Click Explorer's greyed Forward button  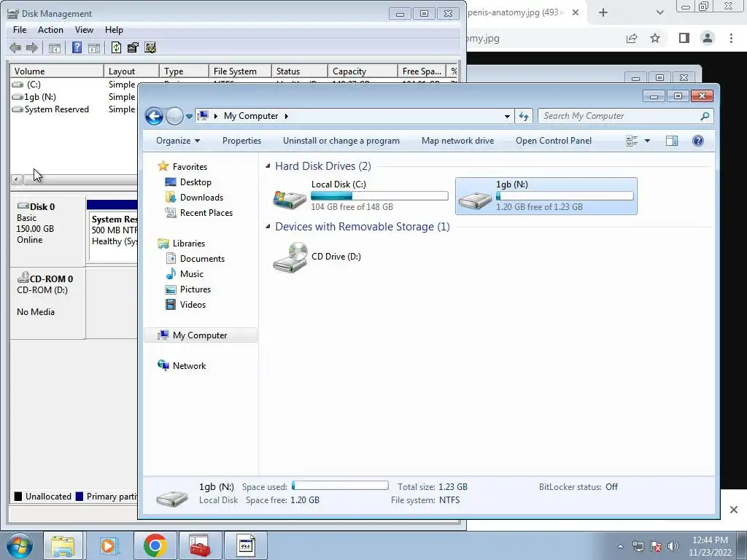(x=174, y=116)
